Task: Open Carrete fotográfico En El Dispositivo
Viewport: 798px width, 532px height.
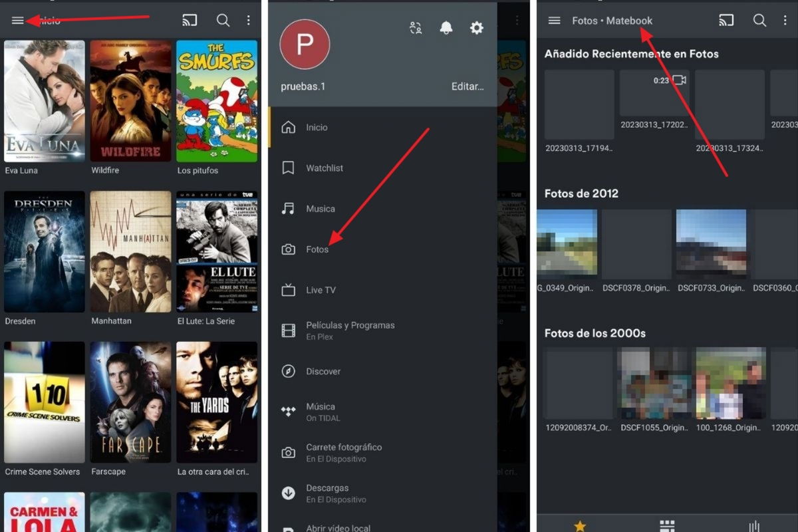Action: pyautogui.click(x=382, y=453)
